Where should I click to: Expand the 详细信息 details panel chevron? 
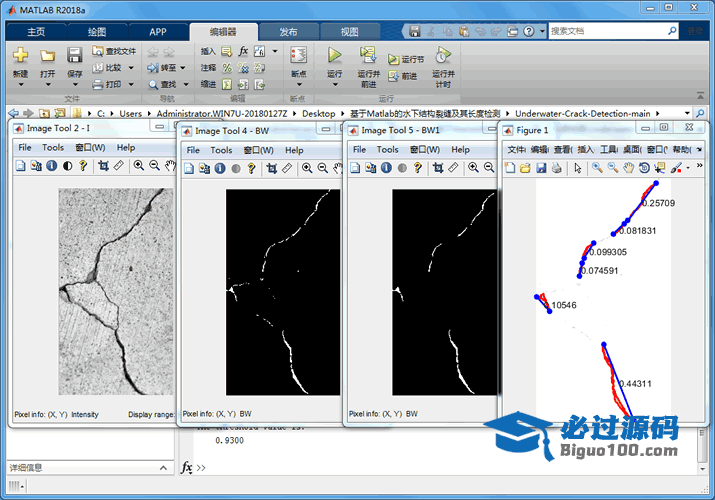[163, 468]
